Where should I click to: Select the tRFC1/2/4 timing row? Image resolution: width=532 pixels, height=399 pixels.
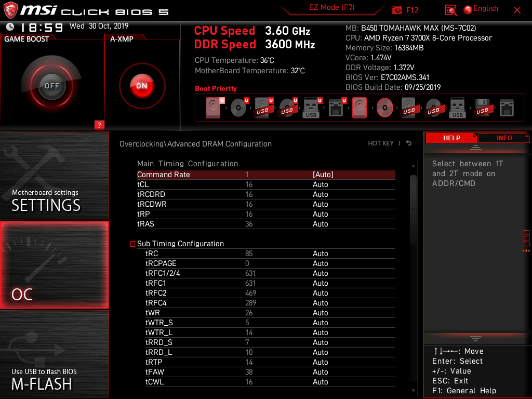click(270, 273)
